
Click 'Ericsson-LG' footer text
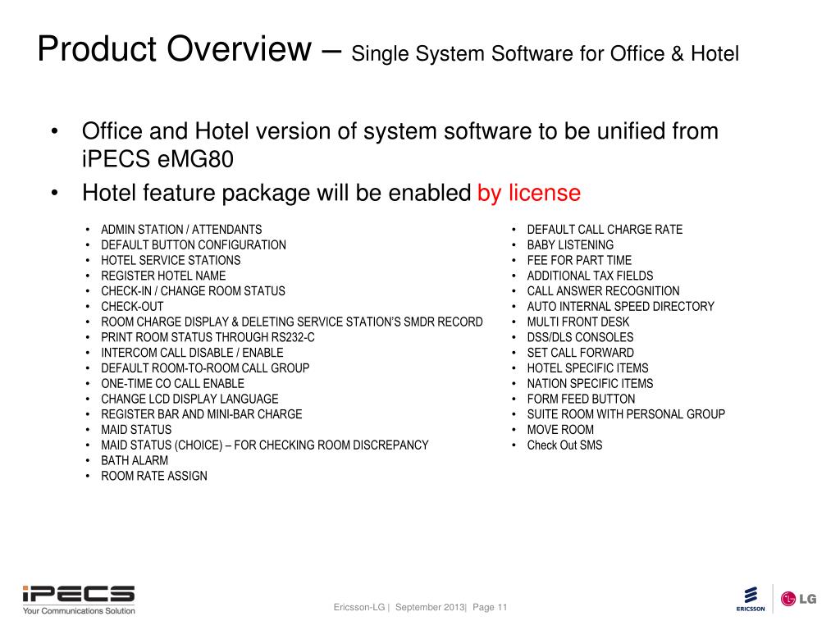359,607
